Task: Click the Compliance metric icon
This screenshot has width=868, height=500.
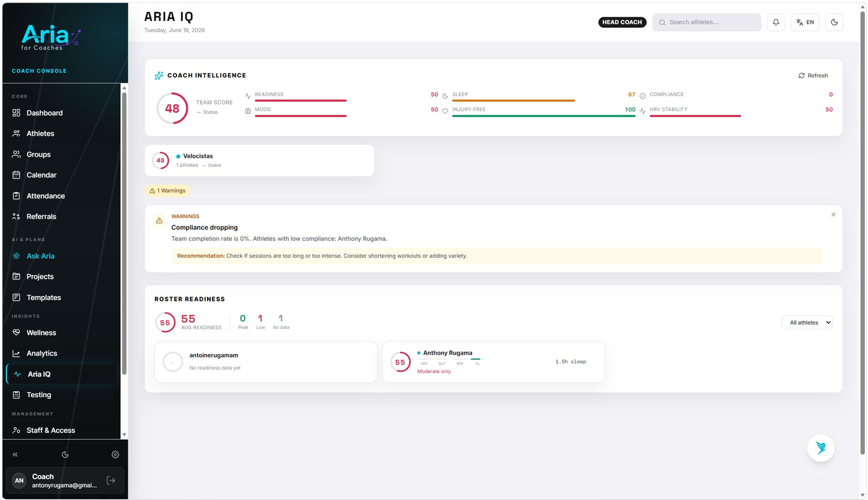Action: coord(643,96)
